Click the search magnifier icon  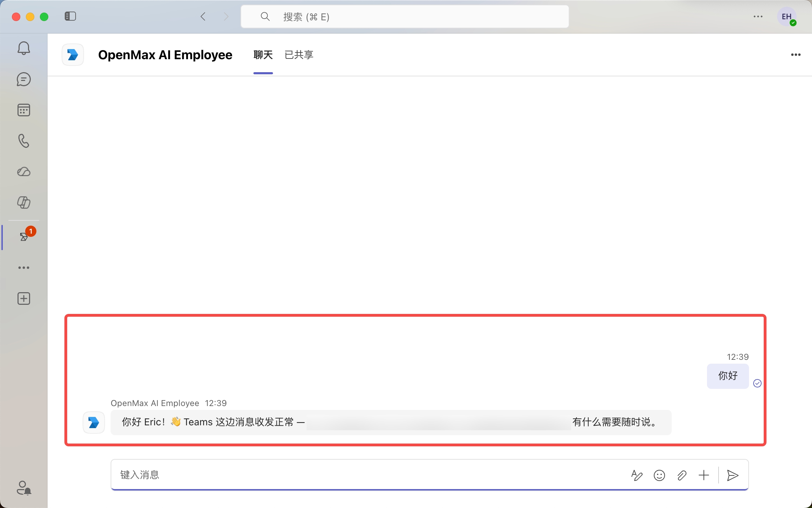pos(265,16)
